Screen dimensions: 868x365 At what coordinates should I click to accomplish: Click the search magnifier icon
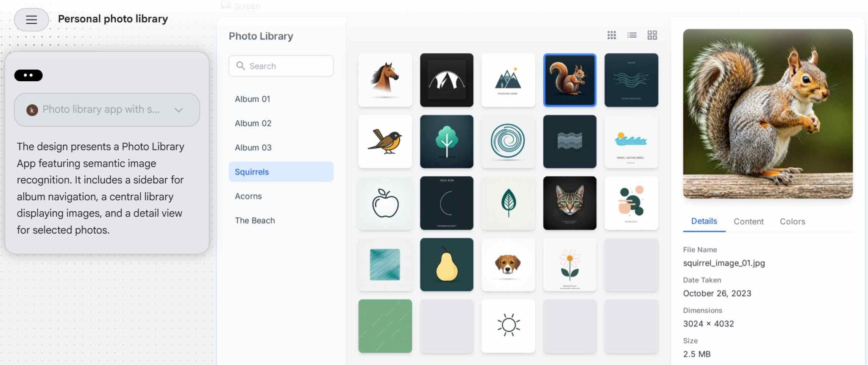coord(241,66)
